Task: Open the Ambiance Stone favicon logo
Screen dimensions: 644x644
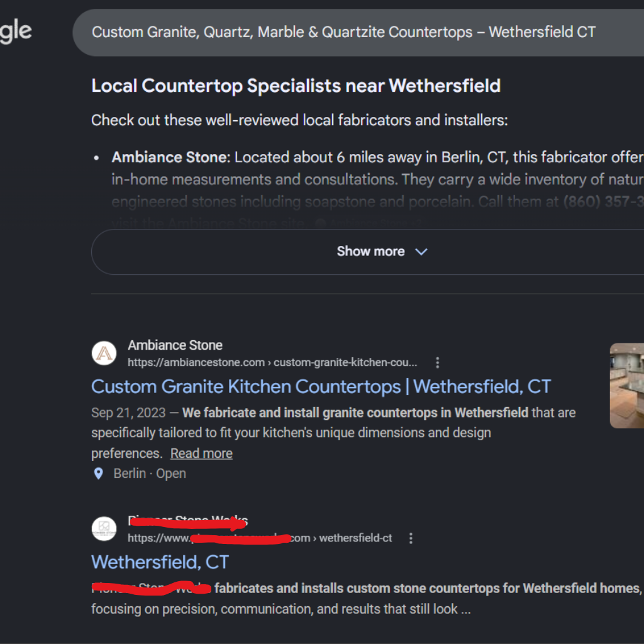Action: point(104,353)
